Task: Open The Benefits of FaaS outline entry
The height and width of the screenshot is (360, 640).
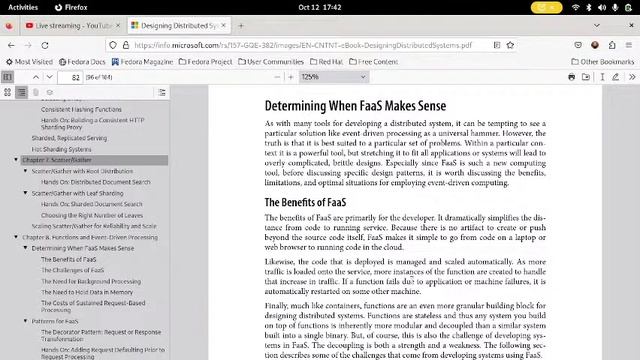Action: (x=69, y=259)
